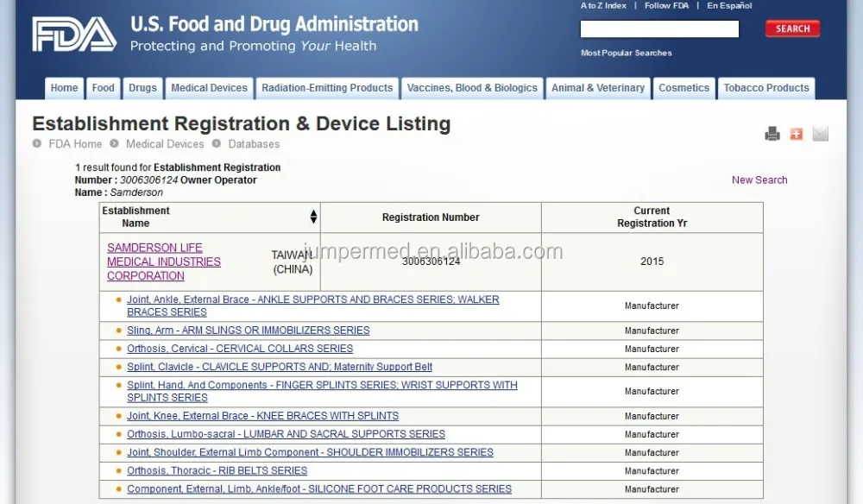Open Joint, Ankle, External Brace listing
Screen dimensions: 863x504
point(313,306)
